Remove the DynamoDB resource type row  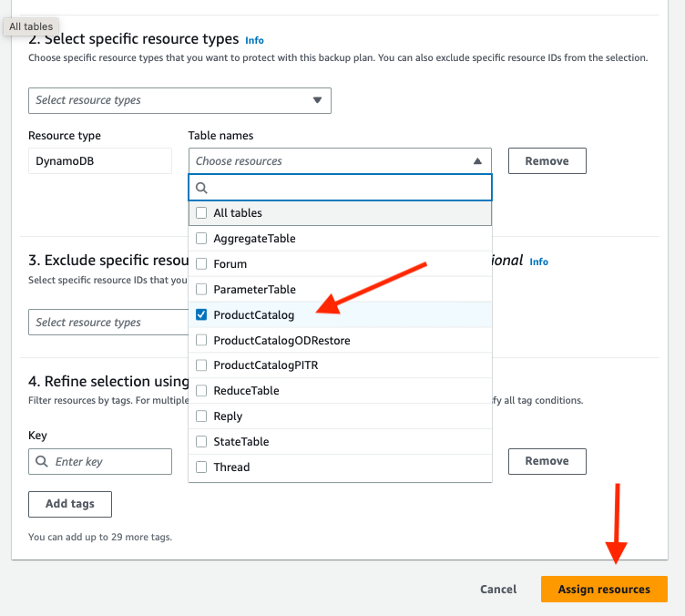click(547, 160)
